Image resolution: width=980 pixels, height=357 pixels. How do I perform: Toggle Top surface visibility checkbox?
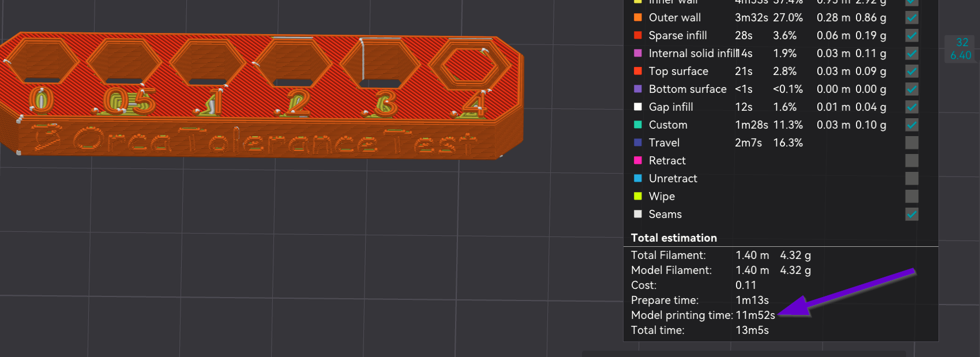click(x=912, y=72)
